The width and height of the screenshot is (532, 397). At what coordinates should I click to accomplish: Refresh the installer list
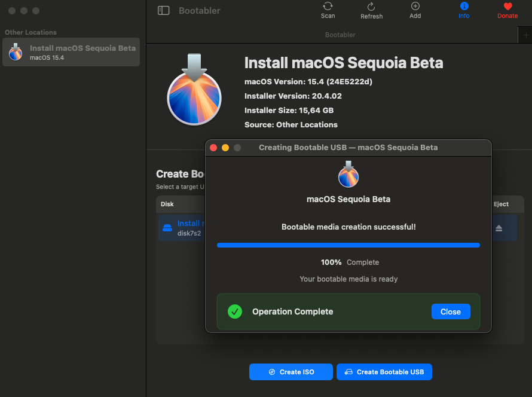(371, 11)
